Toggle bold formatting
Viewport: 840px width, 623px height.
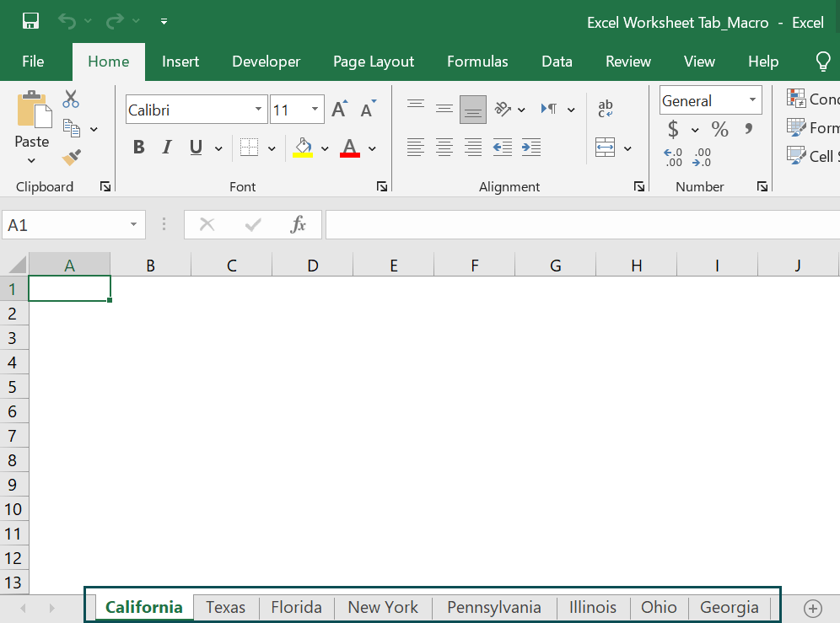point(138,147)
